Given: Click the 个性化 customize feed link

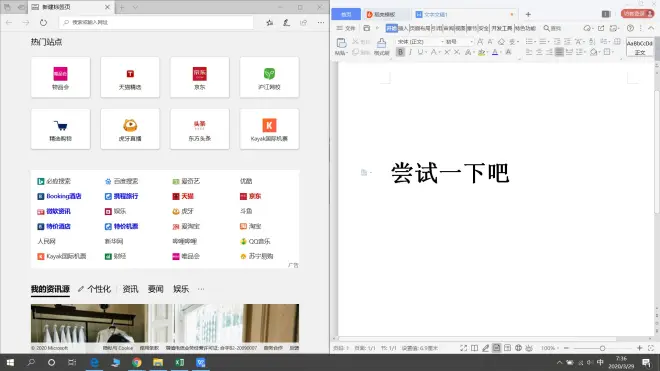Looking at the screenshot, I should point(94,289).
